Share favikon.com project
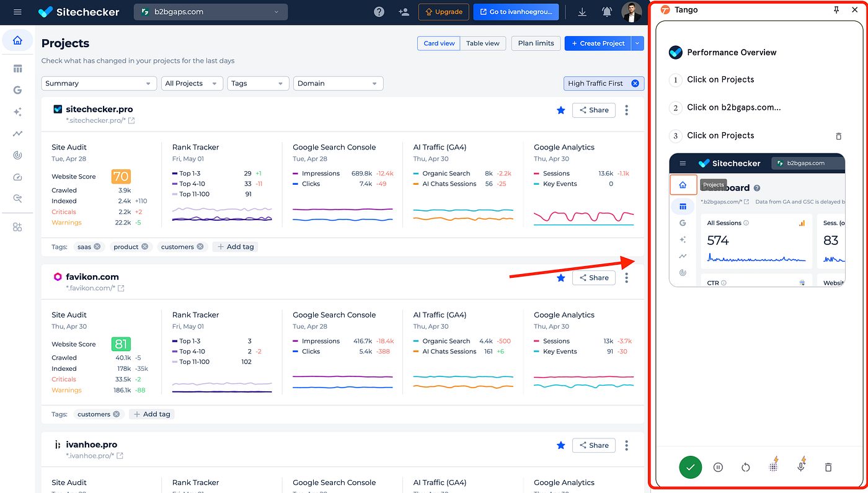868x493 pixels. click(594, 277)
